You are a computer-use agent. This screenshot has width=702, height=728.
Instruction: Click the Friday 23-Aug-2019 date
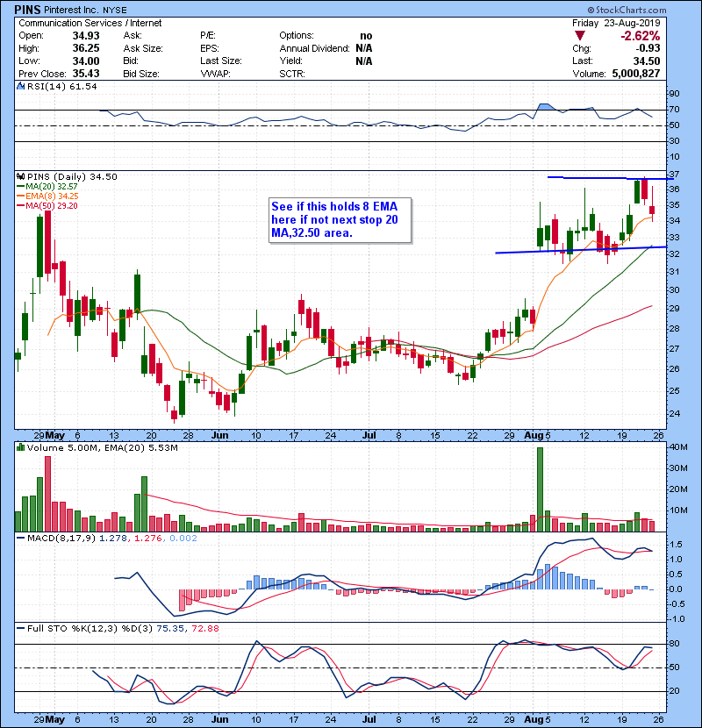(616, 23)
